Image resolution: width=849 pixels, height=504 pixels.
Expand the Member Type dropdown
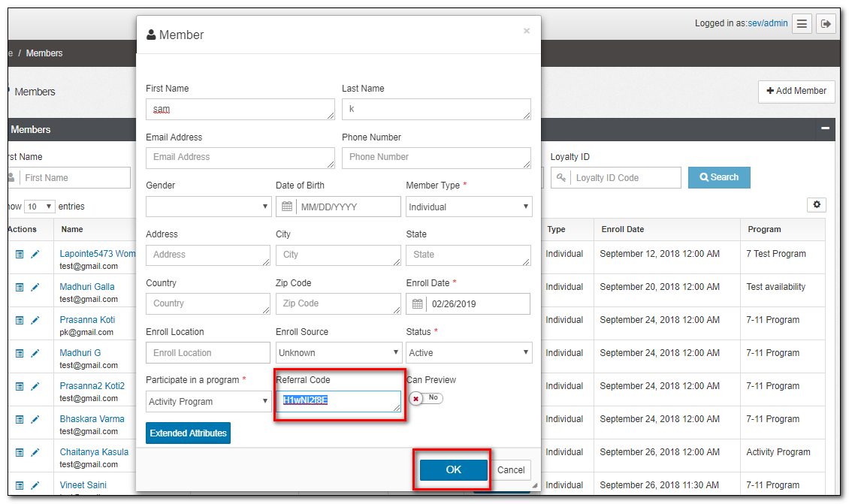coord(468,207)
